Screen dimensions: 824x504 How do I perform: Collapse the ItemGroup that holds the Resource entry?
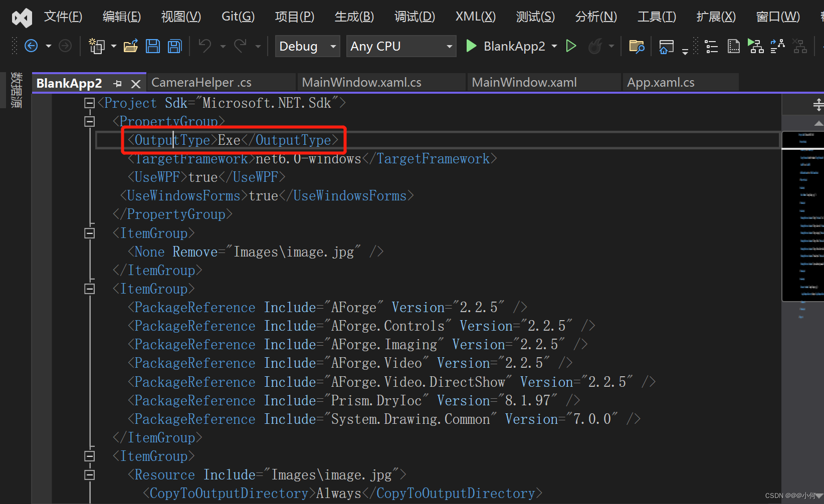[x=90, y=456]
